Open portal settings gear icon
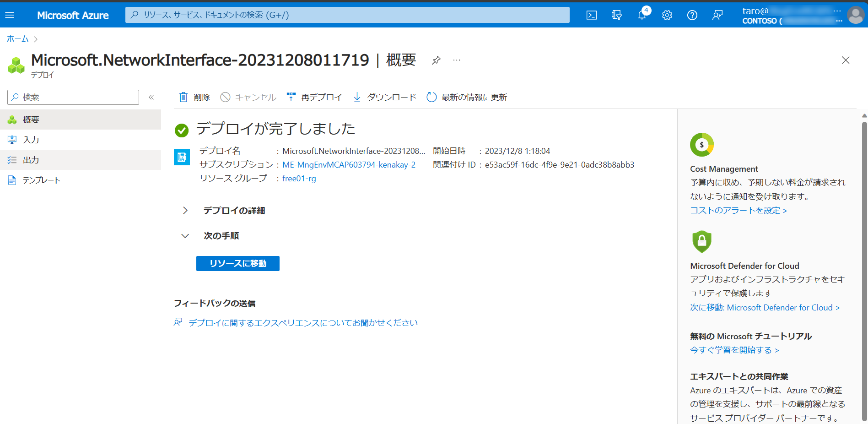Viewport: 868px width, 424px height. pyautogui.click(x=667, y=15)
